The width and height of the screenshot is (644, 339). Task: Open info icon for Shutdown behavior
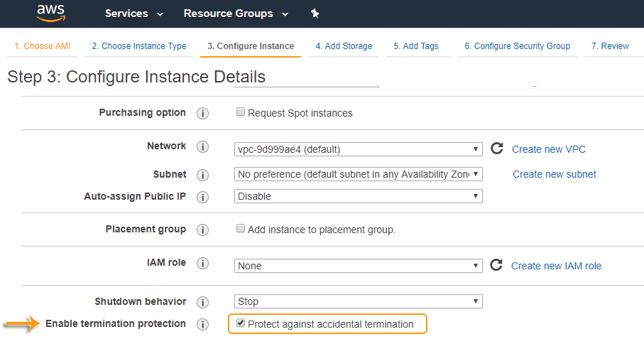coord(202,302)
